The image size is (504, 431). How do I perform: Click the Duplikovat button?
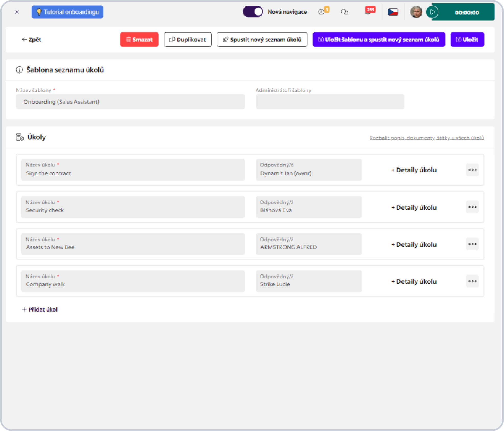point(188,40)
